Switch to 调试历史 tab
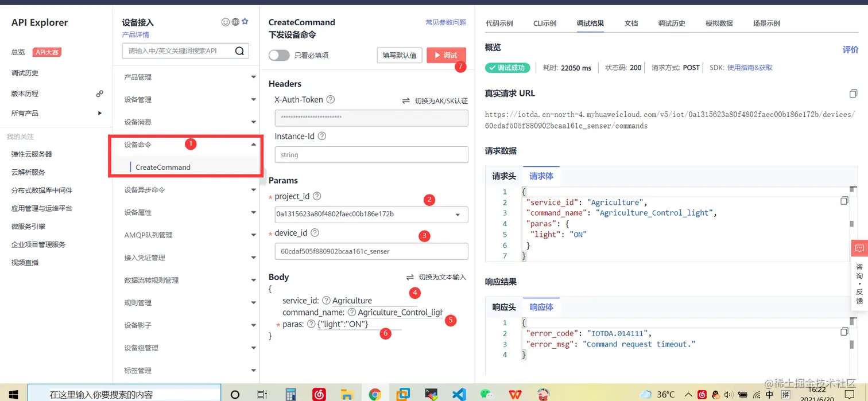The image size is (868, 401). (x=672, y=24)
